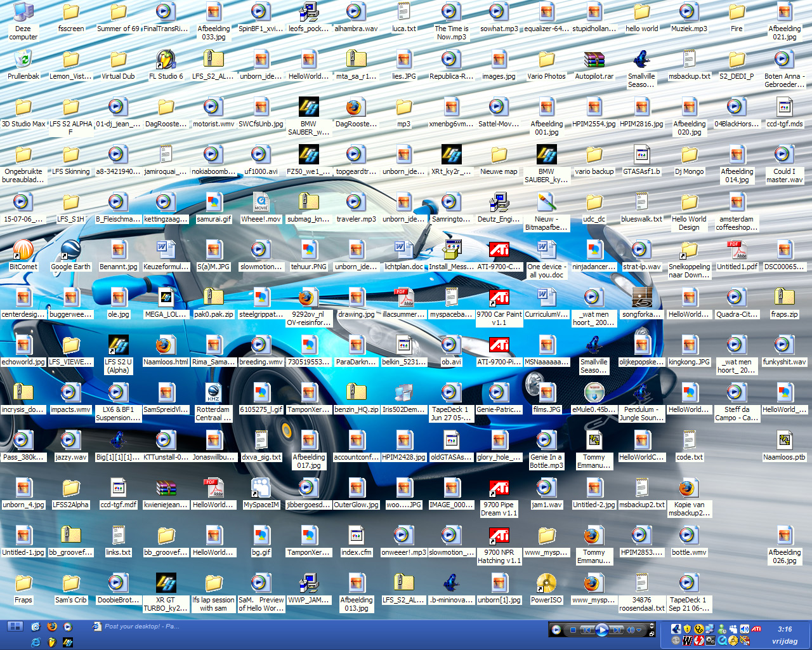Open Untitled1.pdf document
Screen dimensions: 812x650
(737, 255)
